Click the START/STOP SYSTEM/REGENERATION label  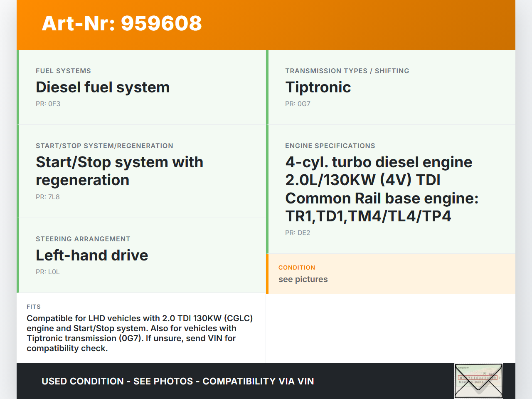tap(104, 146)
